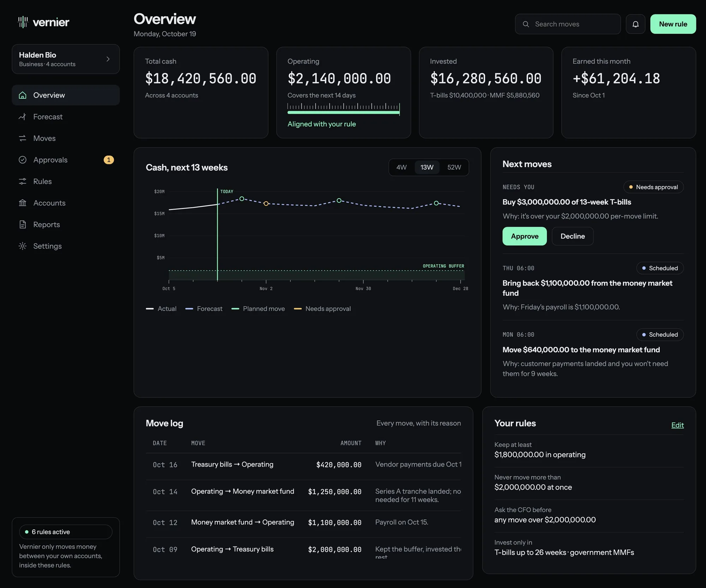Screen dimensions: 706x588
Task: Open the Overview sidebar item
Action: coord(66,95)
